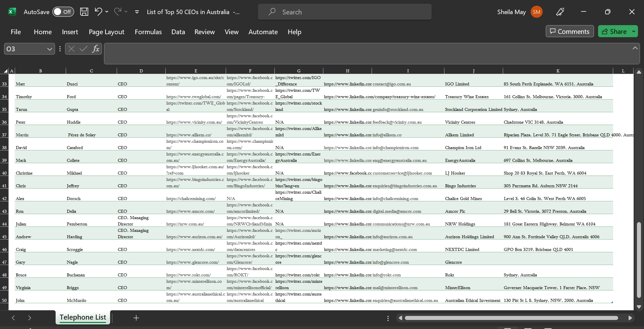Viewport: 644px width, 329px height.
Task: Expand the Undo history dropdown arrow
Action: click(x=107, y=12)
